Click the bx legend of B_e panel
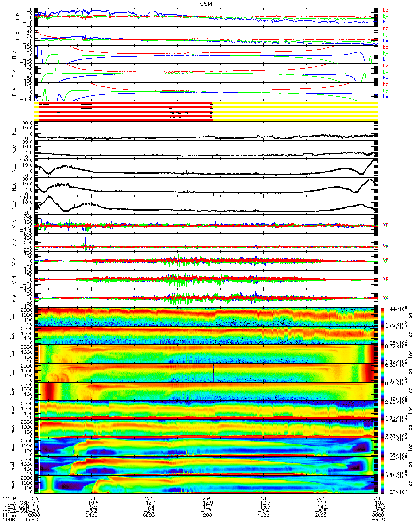Screen dimensions: 412x532 [385, 96]
